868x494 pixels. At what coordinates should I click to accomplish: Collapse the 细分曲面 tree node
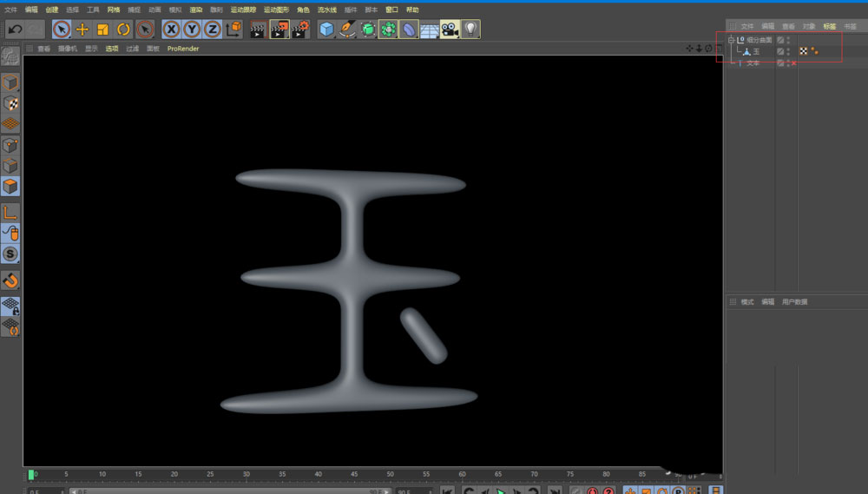click(731, 40)
